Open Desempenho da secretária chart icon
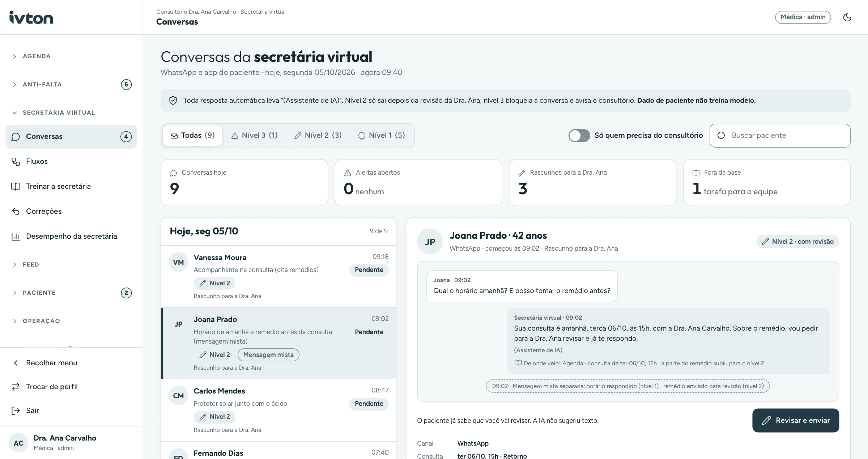The image size is (868, 459). 16,236
